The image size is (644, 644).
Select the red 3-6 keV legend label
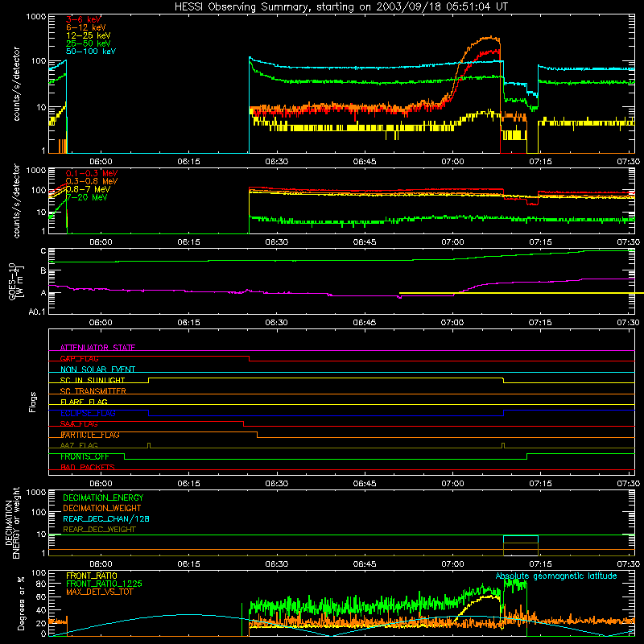[84, 19]
